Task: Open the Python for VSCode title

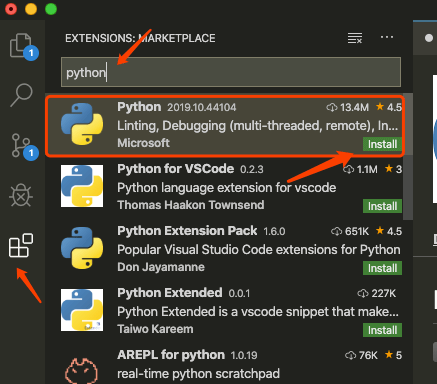Action: coord(175,169)
